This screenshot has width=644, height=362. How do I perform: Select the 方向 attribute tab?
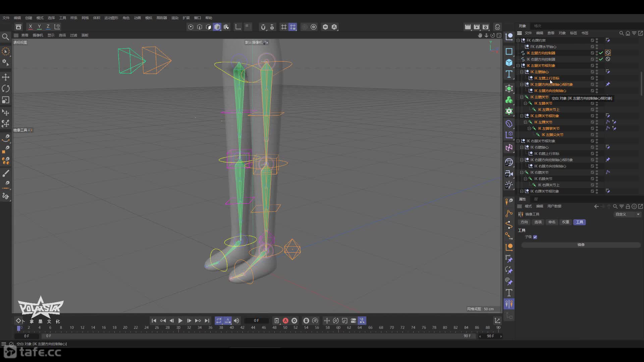tap(524, 222)
